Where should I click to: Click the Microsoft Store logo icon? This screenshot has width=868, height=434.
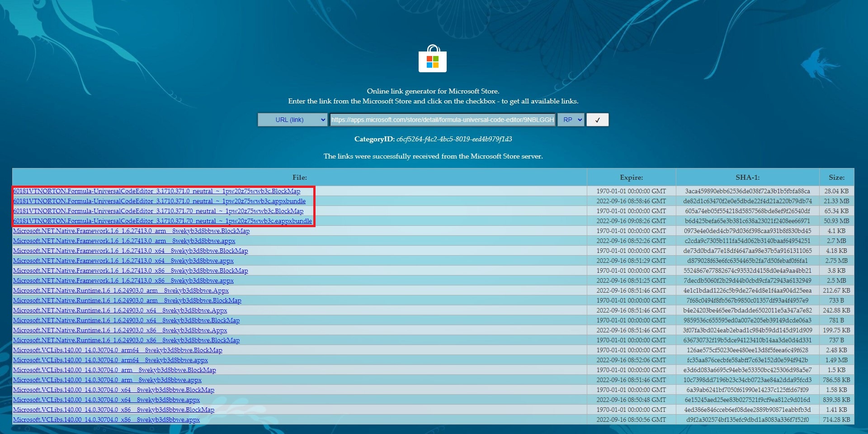click(433, 59)
